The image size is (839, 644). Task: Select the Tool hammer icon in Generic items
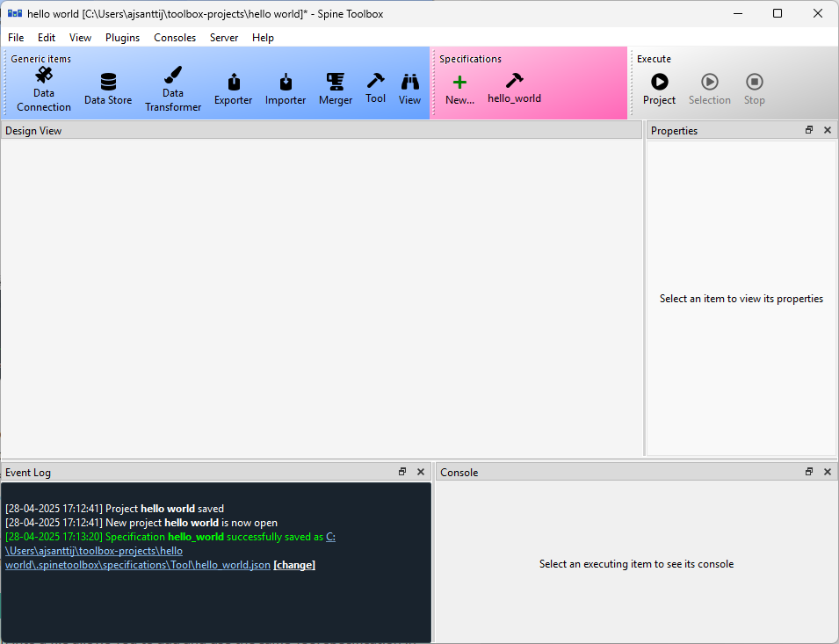pyautogui.click(x=376, y=80)
